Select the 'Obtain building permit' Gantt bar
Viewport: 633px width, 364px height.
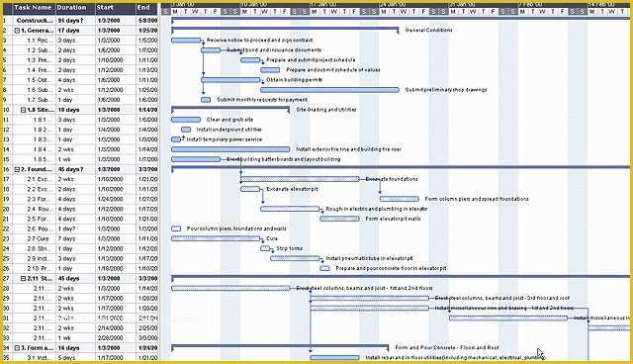[x=230, y=80]
